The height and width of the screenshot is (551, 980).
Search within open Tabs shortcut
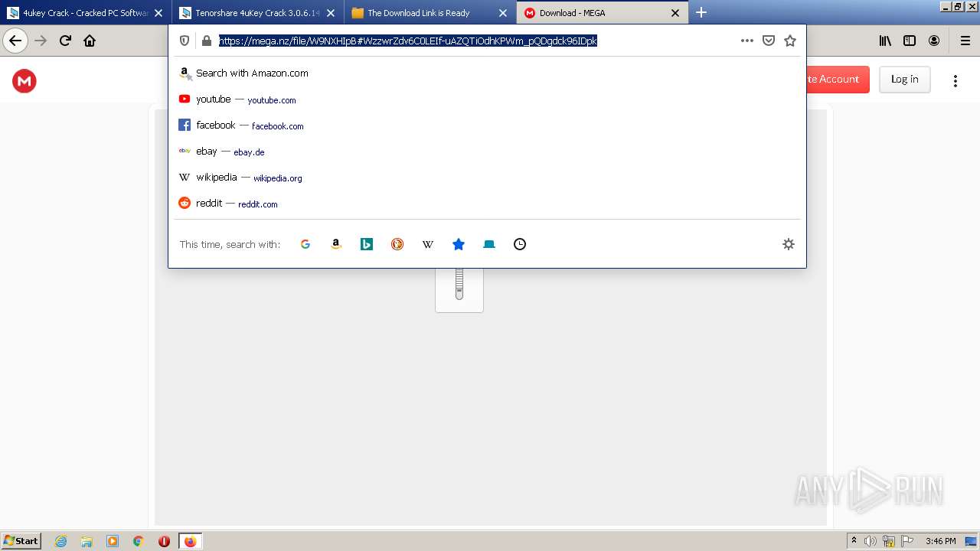coord(489,244)
